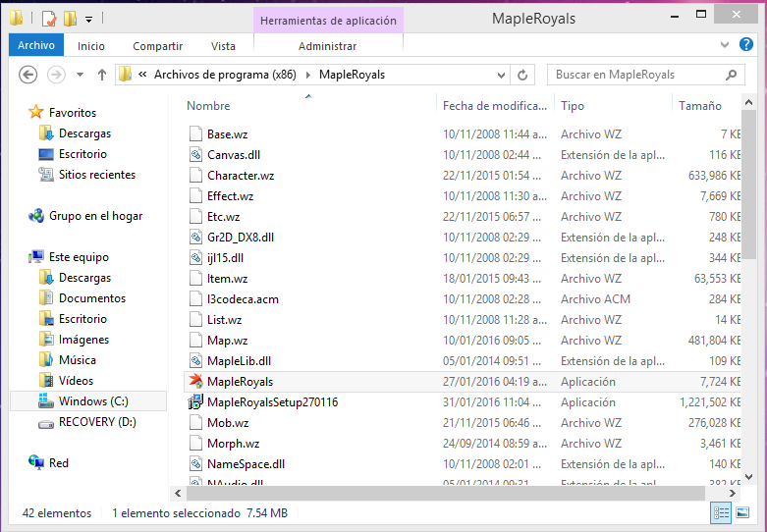Navigate up one folder level

tap(102, 75)
